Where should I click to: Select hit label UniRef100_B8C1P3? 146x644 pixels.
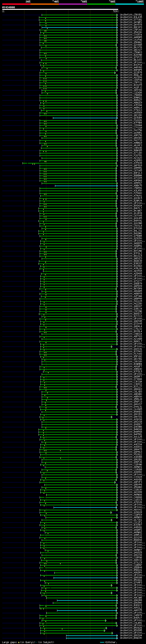pos(131,27)
